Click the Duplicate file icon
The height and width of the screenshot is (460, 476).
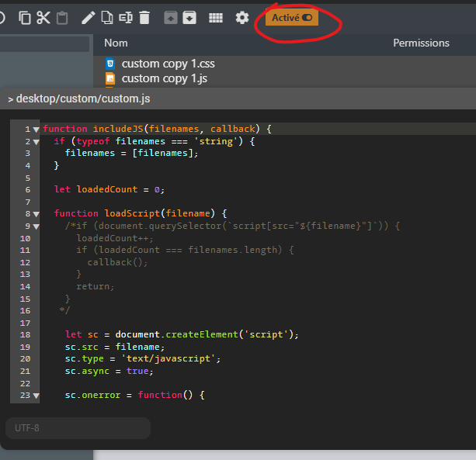[x=107, y=18]
